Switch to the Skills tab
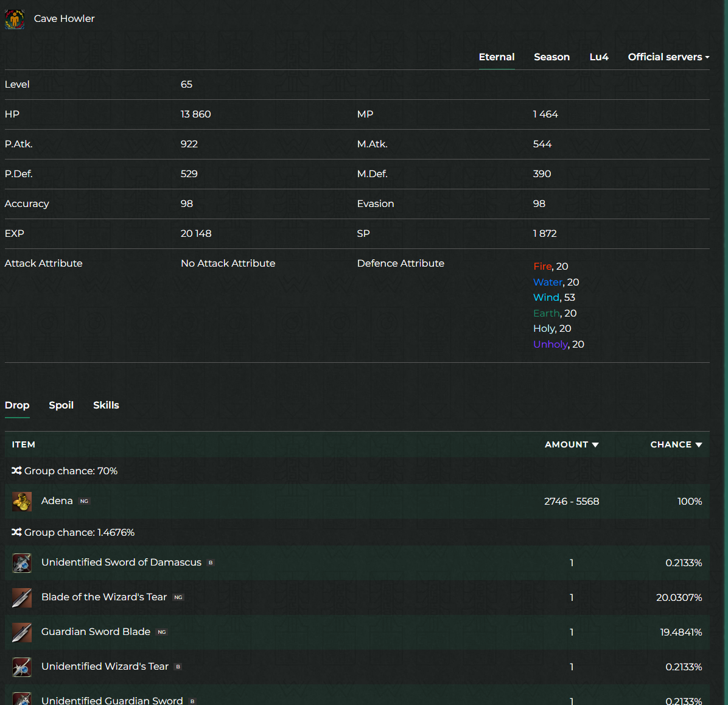Image resolution: width=728 pixels, height=705 pixels. pyautogui.click(x=106, y=405)
